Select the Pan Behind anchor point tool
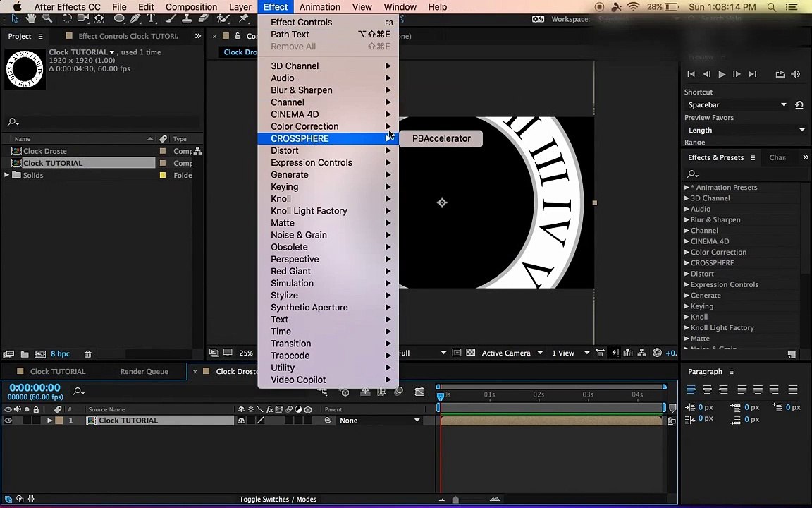Image resolution: width=812 pixels, height=508 pixels. (99, 18)
